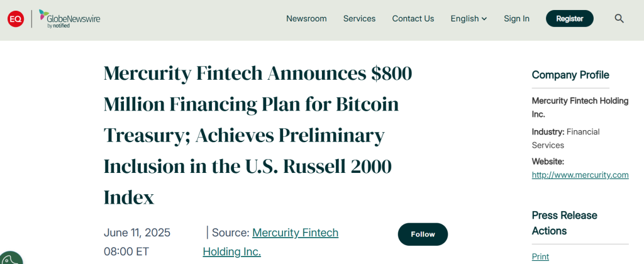
Task: Visit the http://www.mercurity.com website link
Action: click(x=580, y=175)
